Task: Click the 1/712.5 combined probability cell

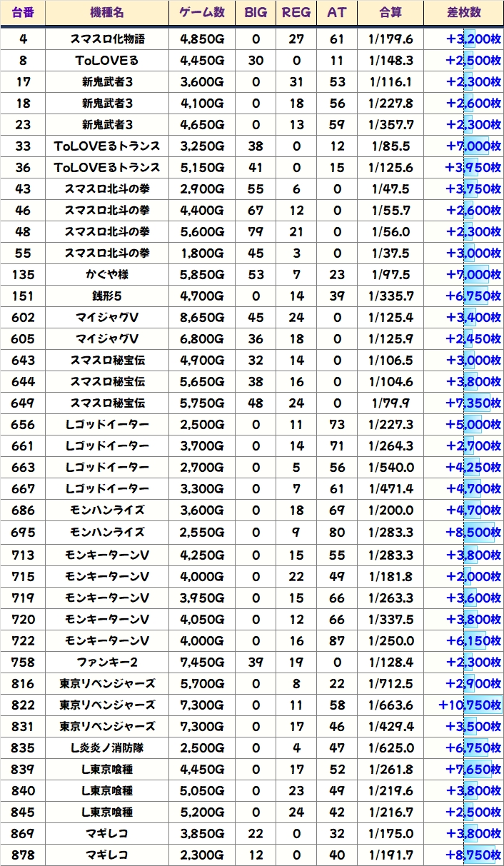Action: [390, 684]
